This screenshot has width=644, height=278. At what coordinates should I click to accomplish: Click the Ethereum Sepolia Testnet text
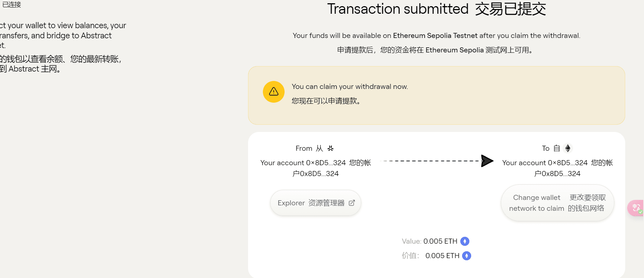[435, 35]
